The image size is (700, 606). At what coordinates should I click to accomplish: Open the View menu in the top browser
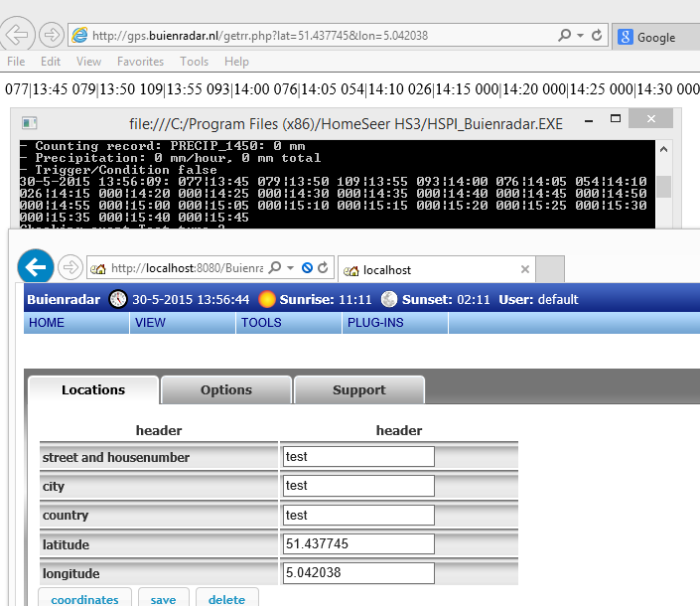[88, 62]
